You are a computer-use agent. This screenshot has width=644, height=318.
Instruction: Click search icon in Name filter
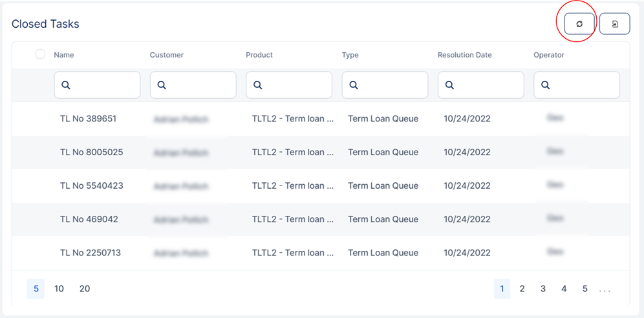coord(66,85)
